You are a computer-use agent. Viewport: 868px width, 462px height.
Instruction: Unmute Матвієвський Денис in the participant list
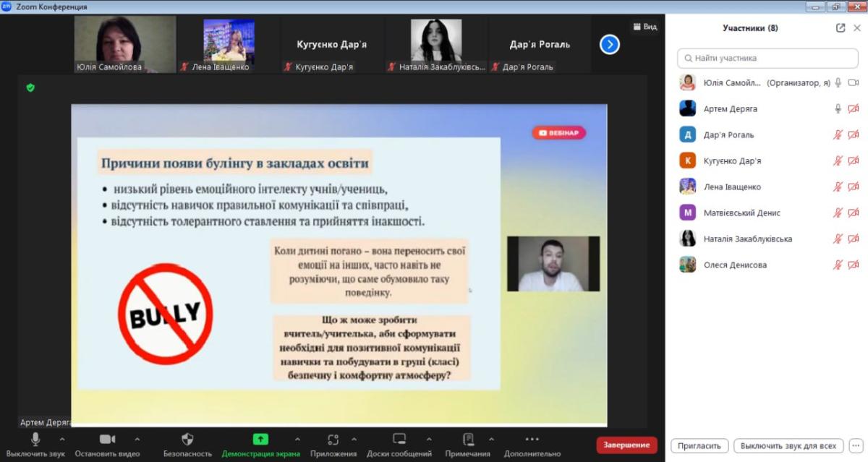pyautogui.click(x=838, y=213)
